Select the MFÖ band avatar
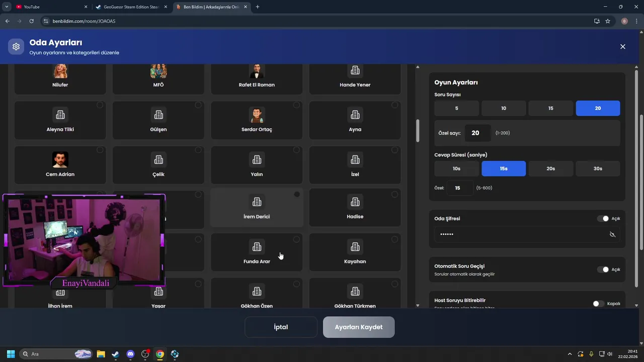The image size is (644, 362). pos(158,71)
